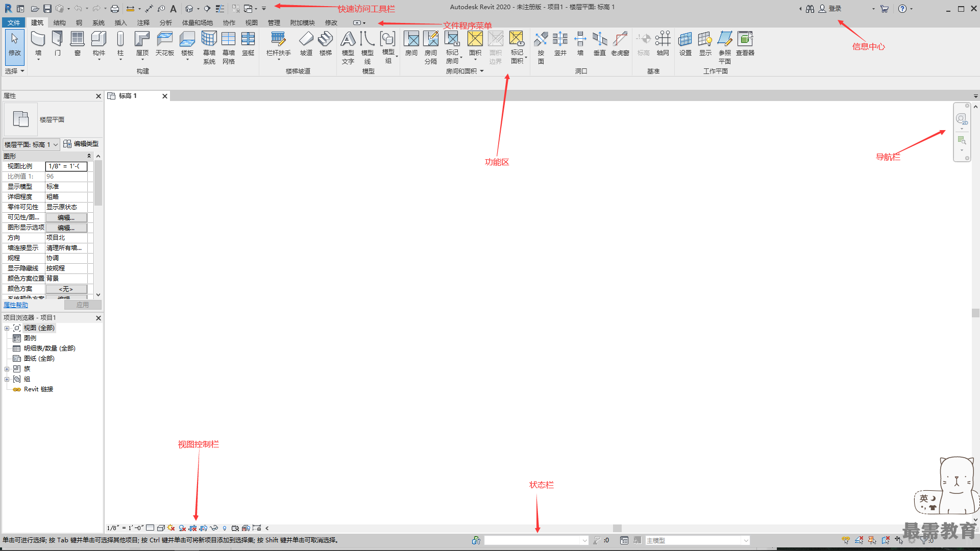
Task: Switch to the 体量和场地 ribbon tab
Action: 198,22
